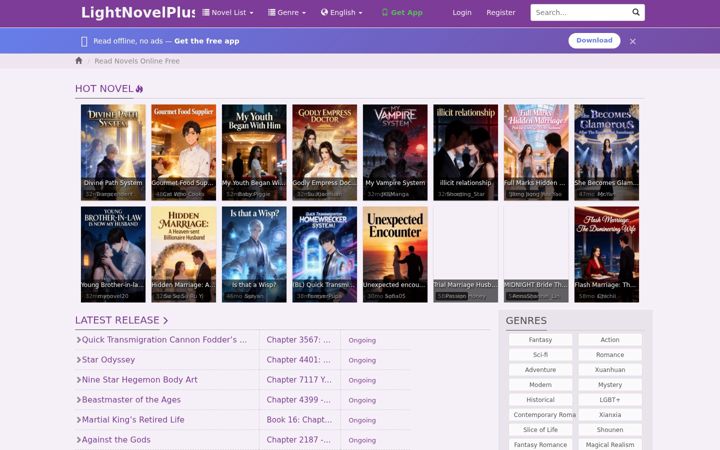Open Beastmaster of the Ages link
720x450 pixels.
[131, 399]
